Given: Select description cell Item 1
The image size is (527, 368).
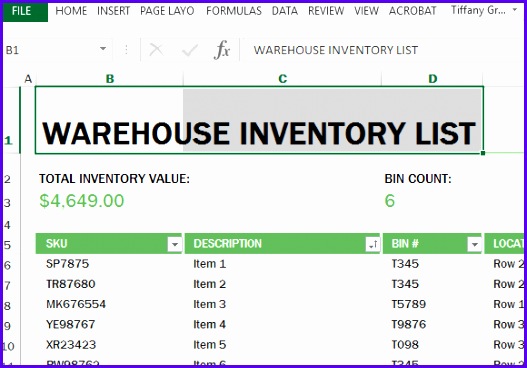Looking at the screenshot, I should point(209,264).
